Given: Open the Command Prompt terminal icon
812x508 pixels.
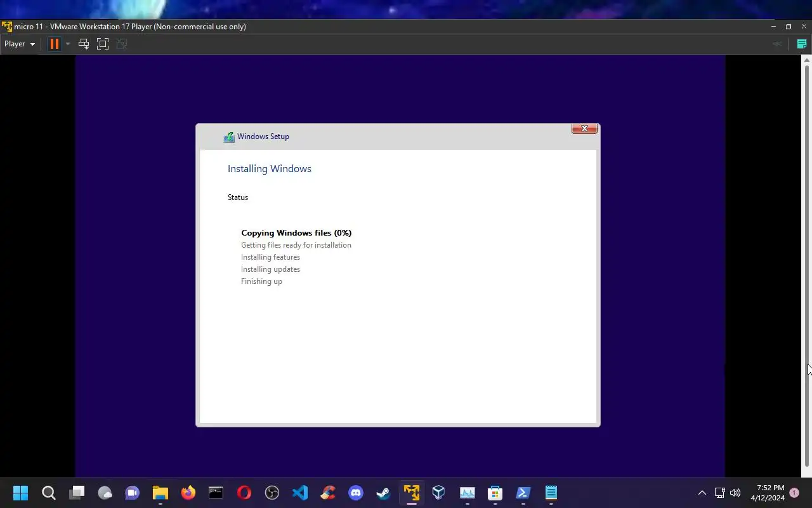Looking at the screenshot, I should click(x=216, y=493).
